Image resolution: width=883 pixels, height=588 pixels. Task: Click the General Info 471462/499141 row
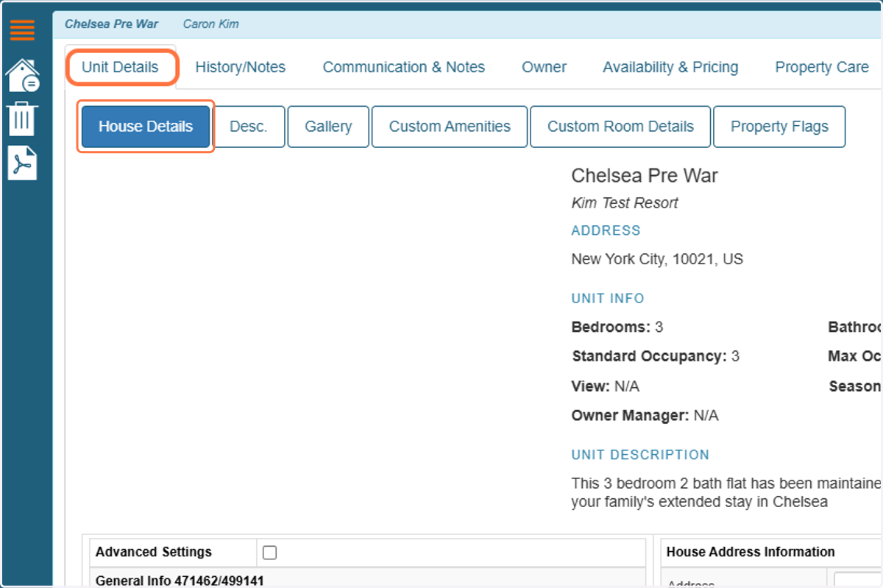367,578
